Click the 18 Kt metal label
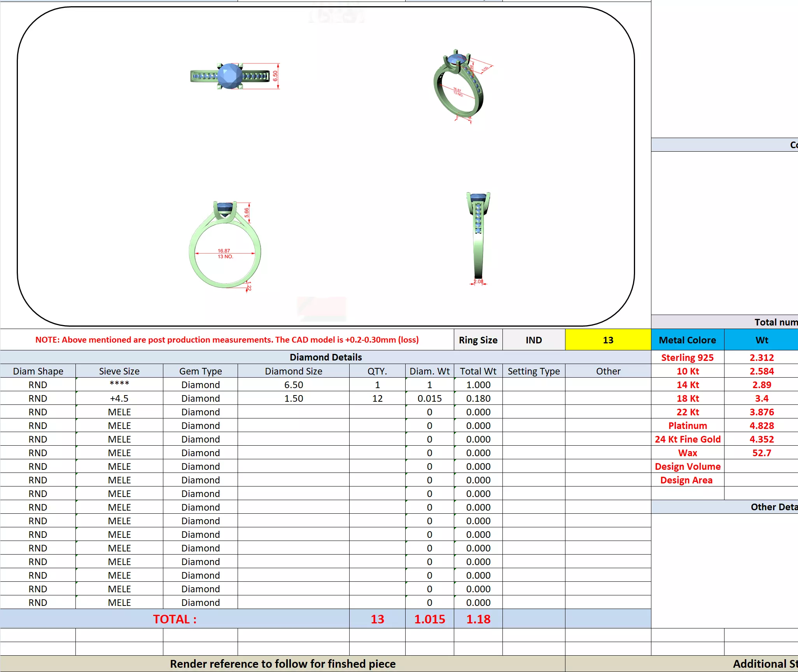This screenshot has height=672, width=798. tap(687, 398)
